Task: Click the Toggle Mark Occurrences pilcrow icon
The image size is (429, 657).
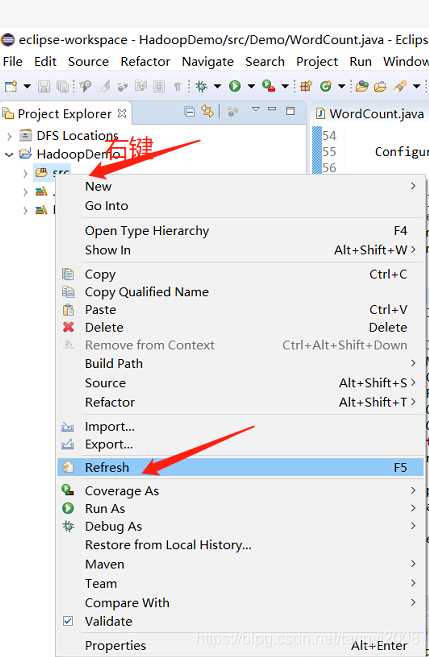Action: (x=178, y=87)
